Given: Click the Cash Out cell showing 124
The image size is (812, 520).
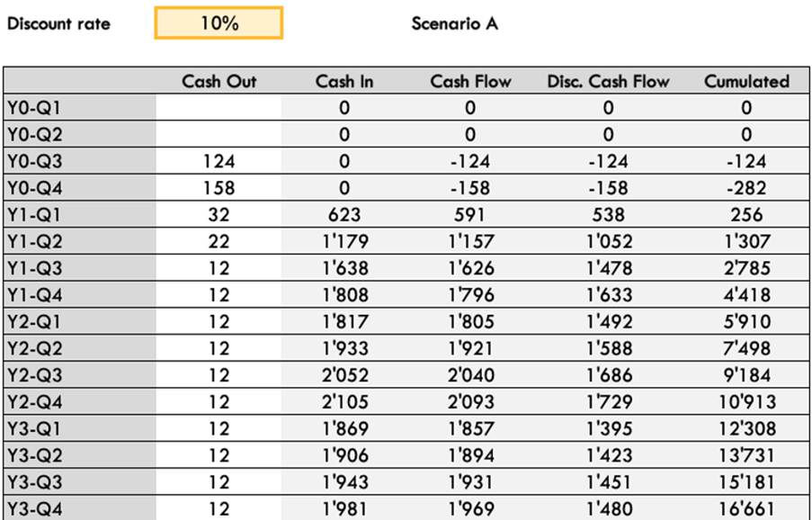Looking at the screenshot, I should point(219,162).
